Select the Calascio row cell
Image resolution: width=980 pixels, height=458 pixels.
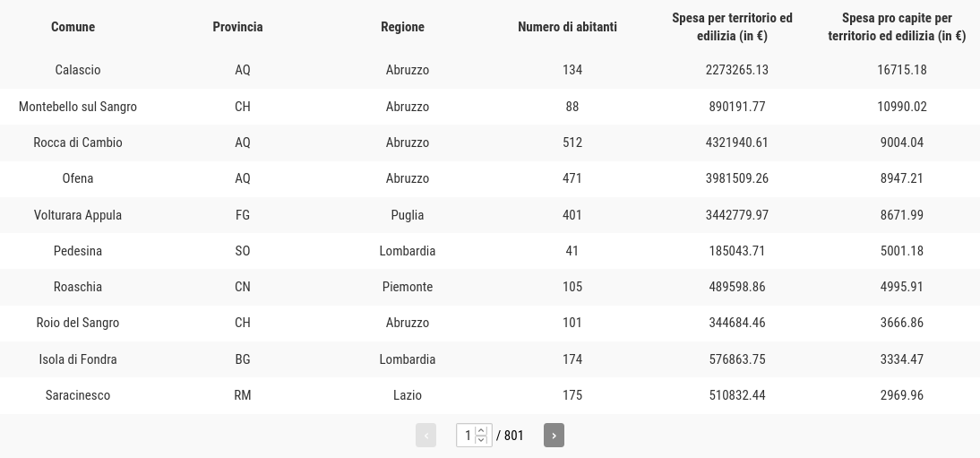pos(78,70)
